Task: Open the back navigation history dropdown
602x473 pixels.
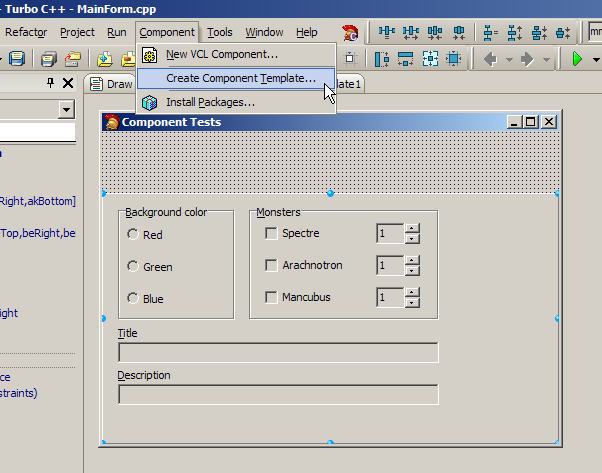Action: pos(509,59)
